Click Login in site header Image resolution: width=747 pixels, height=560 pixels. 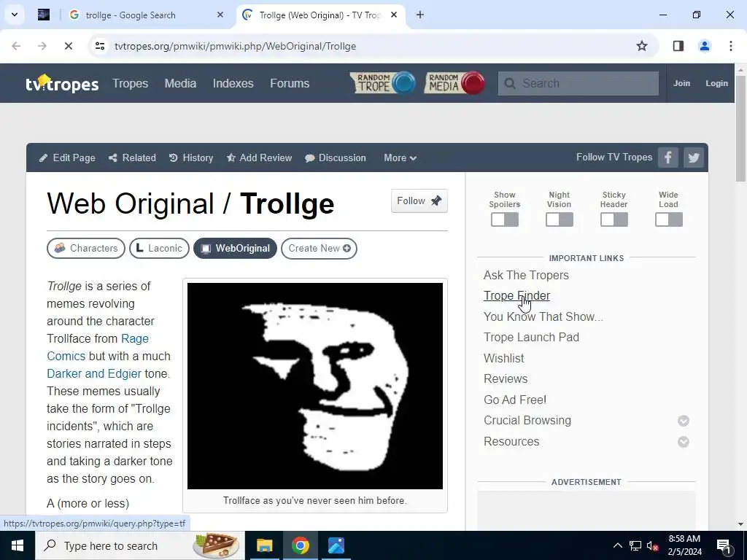716,83
